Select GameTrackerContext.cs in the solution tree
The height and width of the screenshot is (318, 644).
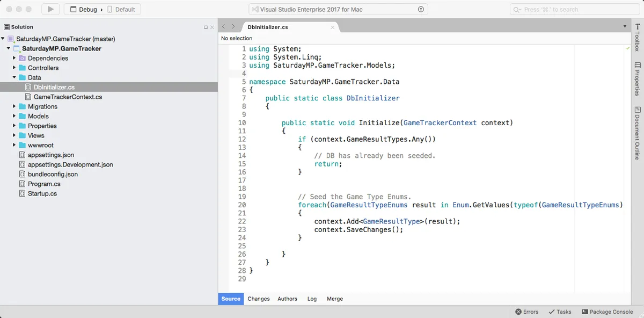click(68, 97)
